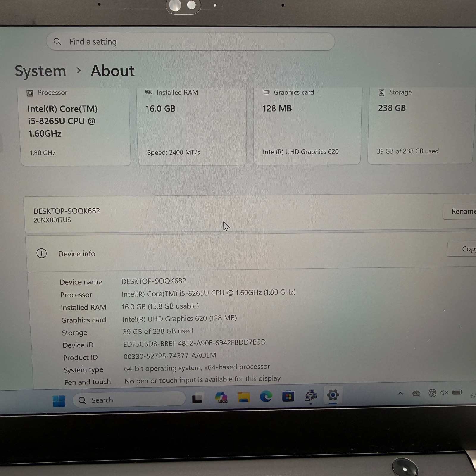Go back to System breadcrumb
This screenshot has width=476, height=476.
[40, 71]
